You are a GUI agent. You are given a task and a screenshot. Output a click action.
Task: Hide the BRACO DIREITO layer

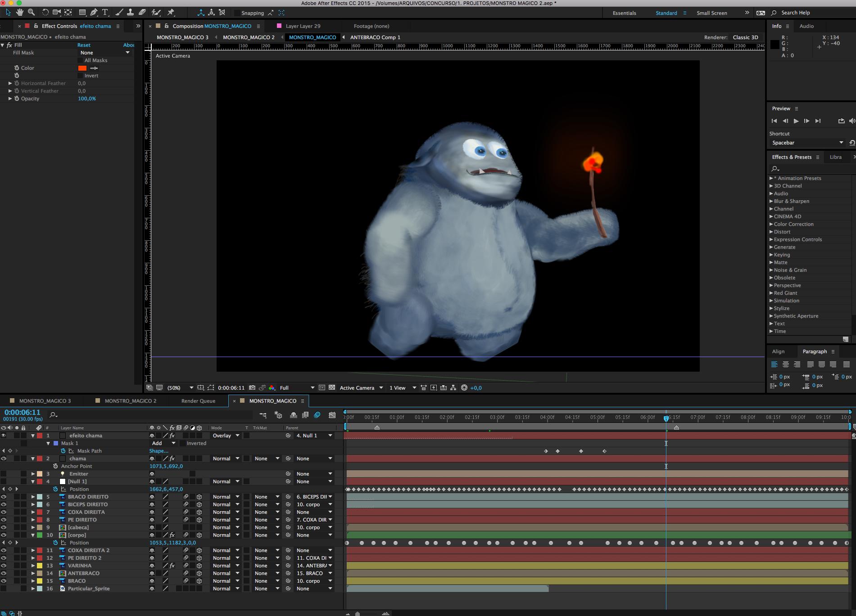pyautogui.click(x=4, y=497)
